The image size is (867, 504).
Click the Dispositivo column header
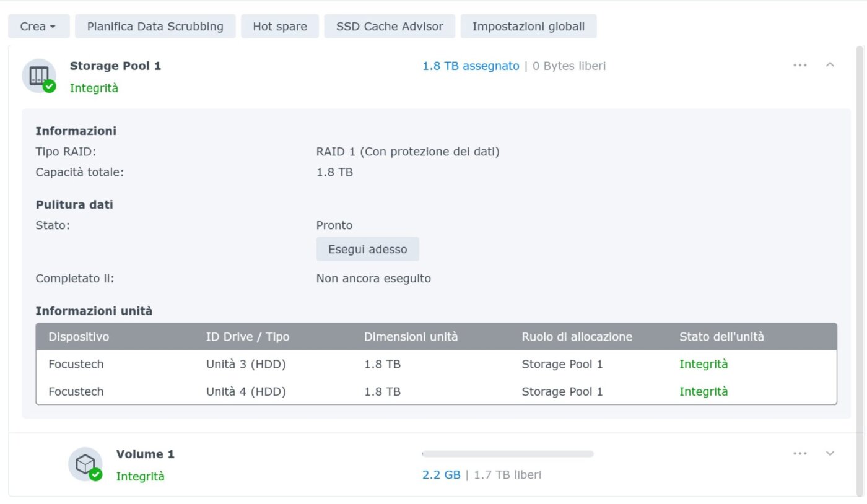click(79, 337)
